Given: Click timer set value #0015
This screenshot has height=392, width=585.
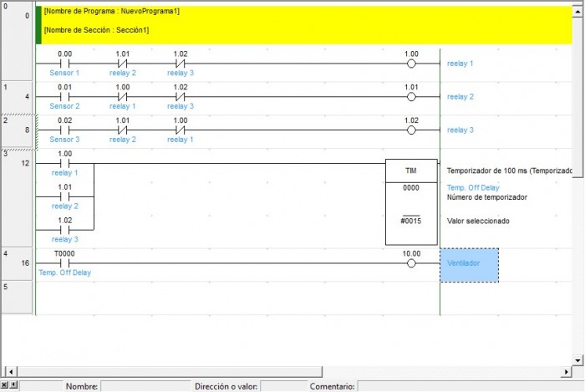Looking at the screenshot, I should pos(411,221).
